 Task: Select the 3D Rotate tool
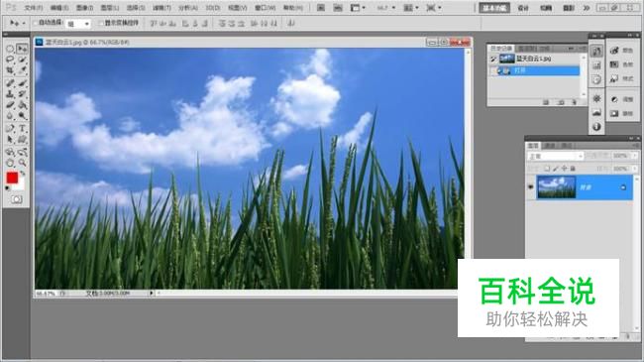point(10,152)
